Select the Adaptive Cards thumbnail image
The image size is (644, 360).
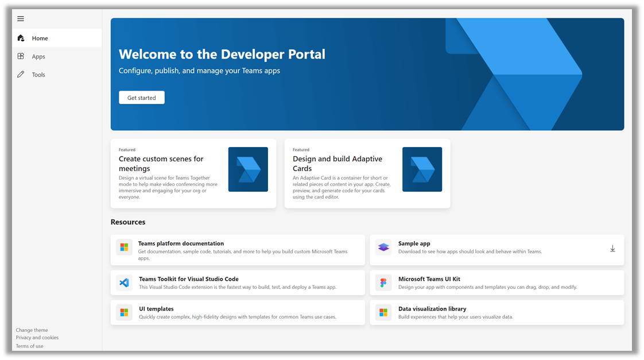[x=422, y=169]
